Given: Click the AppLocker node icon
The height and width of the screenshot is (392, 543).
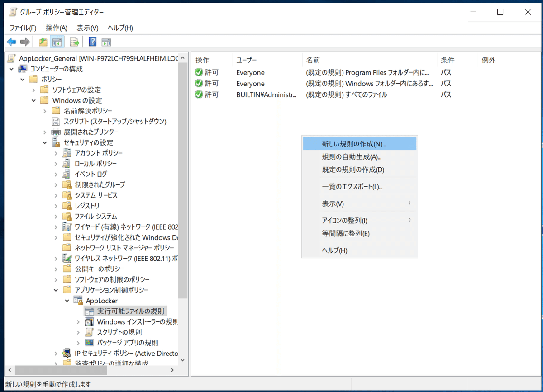Looking at the screenshot, I should point(78,301).
